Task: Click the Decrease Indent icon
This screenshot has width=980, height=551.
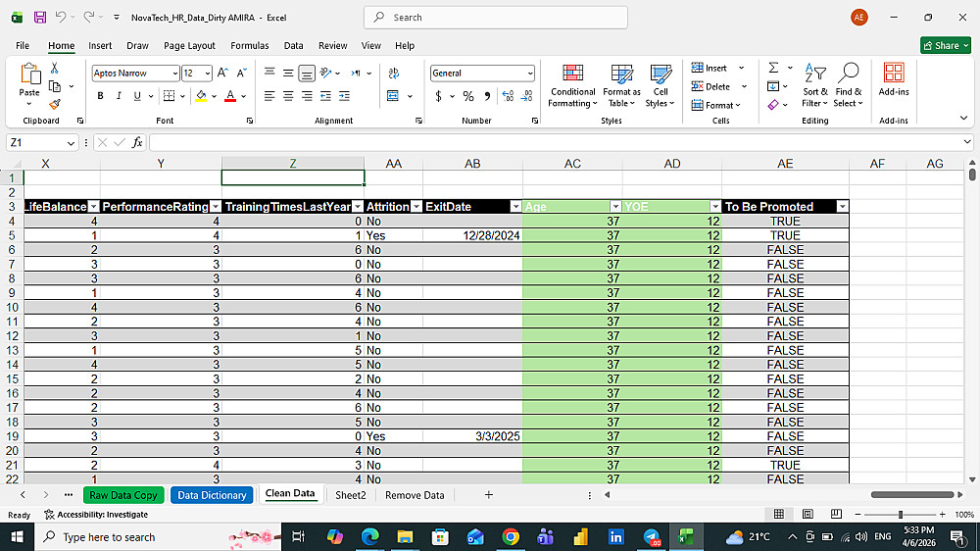Action: (x=325, y=96)
